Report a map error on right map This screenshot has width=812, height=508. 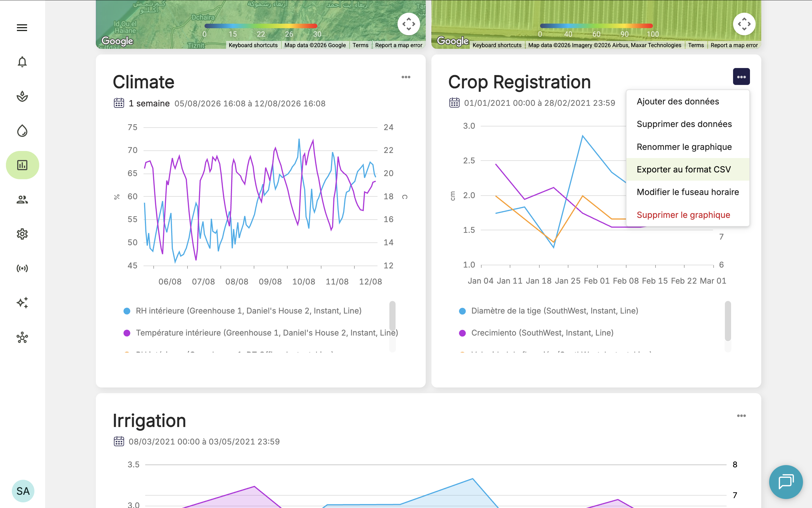pos(734,45)
